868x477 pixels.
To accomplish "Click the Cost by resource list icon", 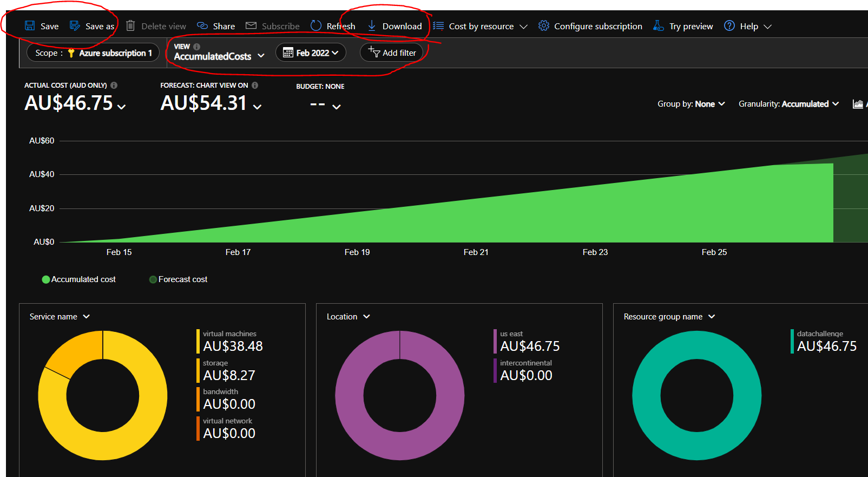I will point(438,26).
